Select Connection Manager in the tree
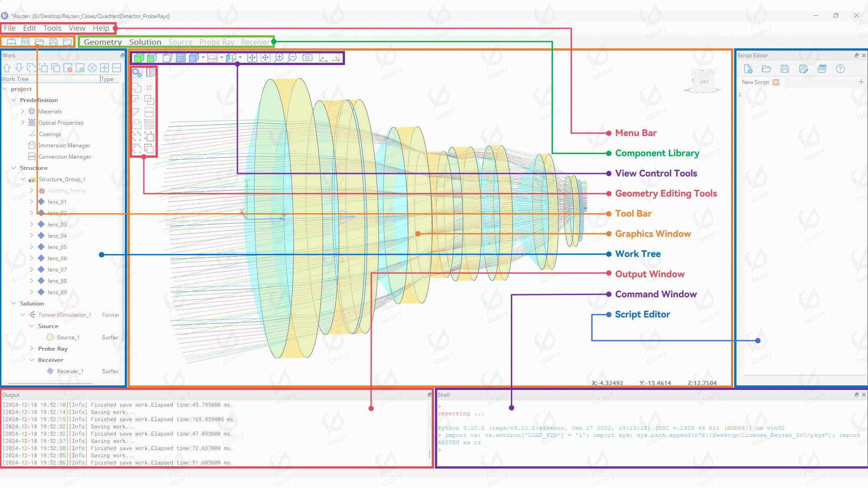Image resolution: width=868 pixels, height=488 pixels. click(x=65, y=157)
